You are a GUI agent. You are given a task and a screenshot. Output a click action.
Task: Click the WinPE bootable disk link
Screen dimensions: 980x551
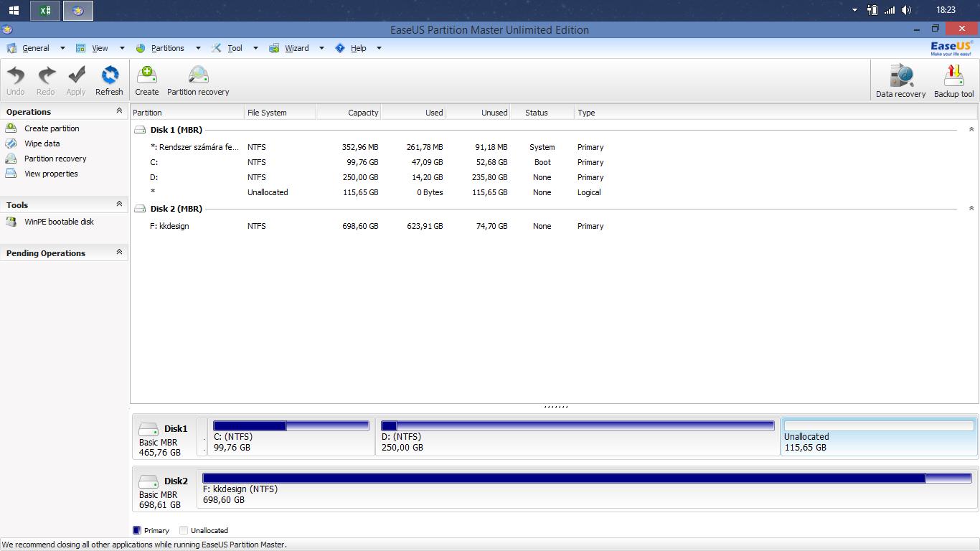59,222
